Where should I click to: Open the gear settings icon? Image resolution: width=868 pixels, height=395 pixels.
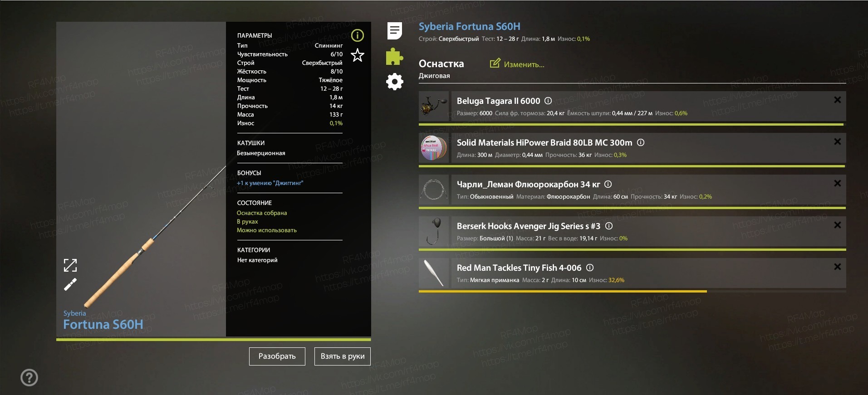click(394, 82)
